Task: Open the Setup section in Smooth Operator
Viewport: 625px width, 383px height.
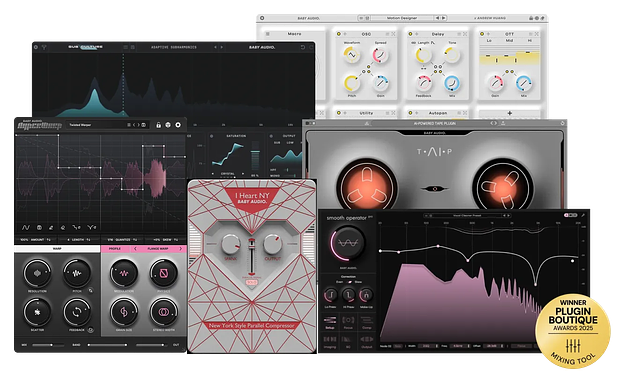Action: pyautogui.click(x=330, y=322)
